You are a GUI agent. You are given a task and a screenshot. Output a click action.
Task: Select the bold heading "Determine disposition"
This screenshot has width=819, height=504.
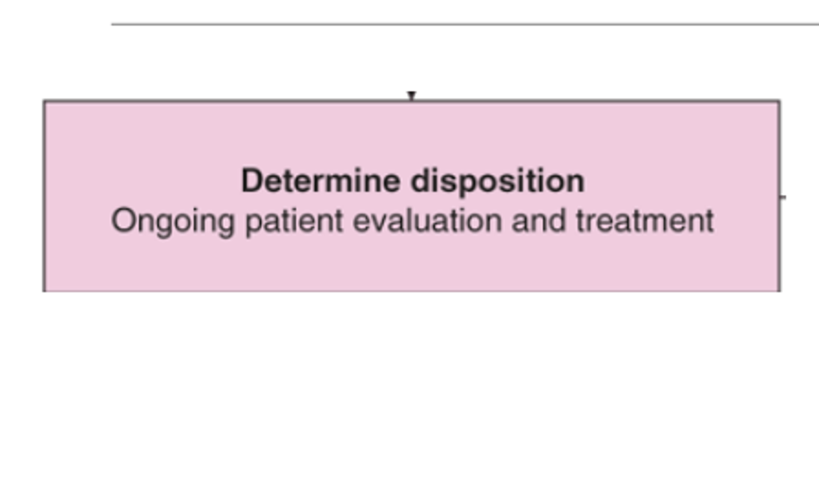(x=413, y=181)
